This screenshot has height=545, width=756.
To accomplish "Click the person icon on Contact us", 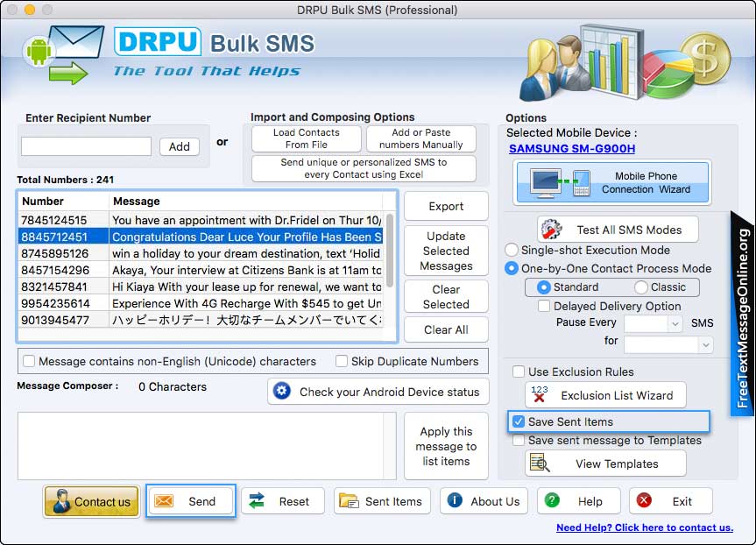I will coord(61,501).
